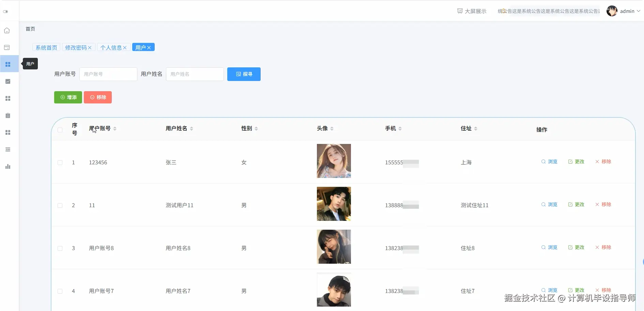Click the grid icon below the line chart icon

8,98
